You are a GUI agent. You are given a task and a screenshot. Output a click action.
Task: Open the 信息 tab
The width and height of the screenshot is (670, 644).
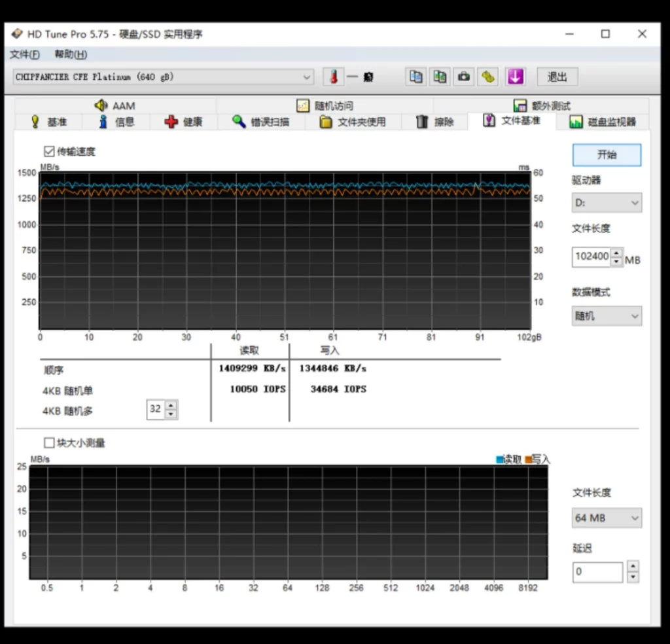116,122
